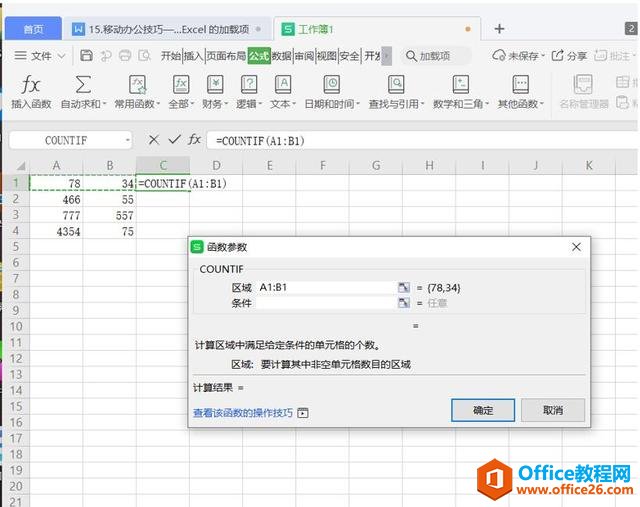Switch to the Data (数据) ribbon tab
This screenshot has height=507, width=640.
282,56
